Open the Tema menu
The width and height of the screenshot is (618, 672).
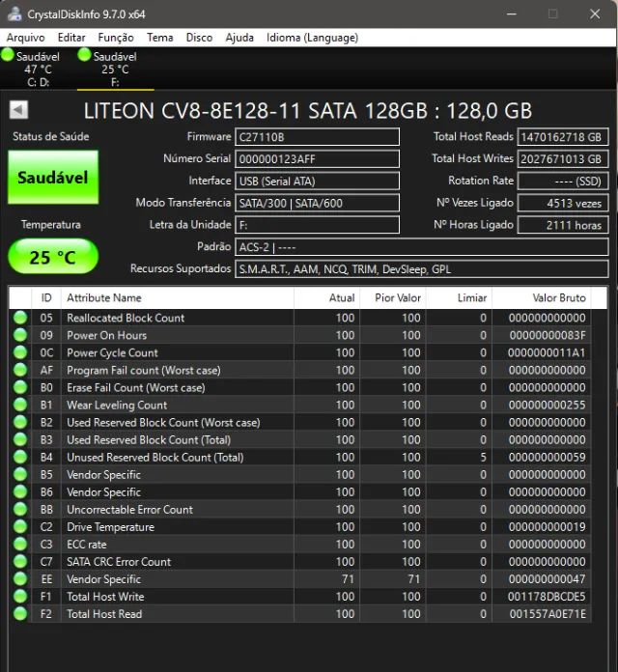point(160,38)
